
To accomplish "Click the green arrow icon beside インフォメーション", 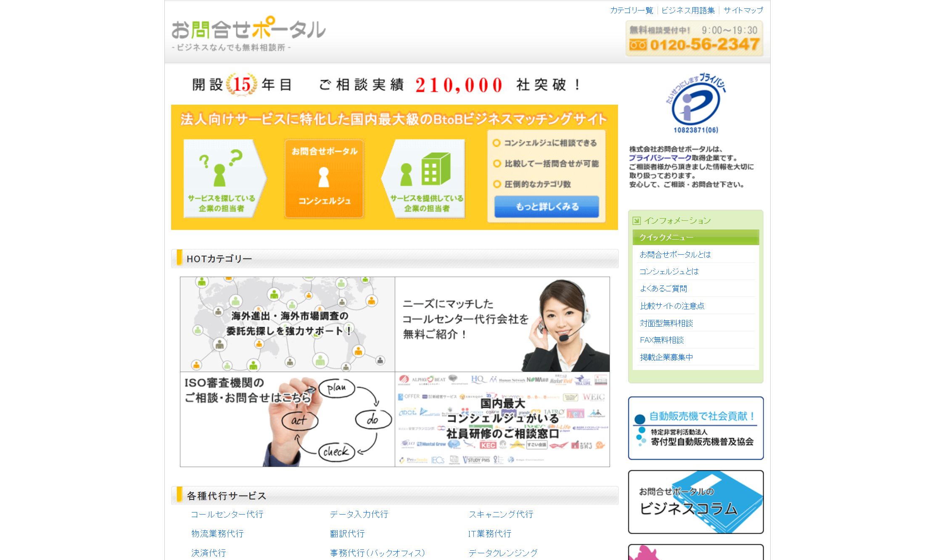I will click(x=637, y=221).
